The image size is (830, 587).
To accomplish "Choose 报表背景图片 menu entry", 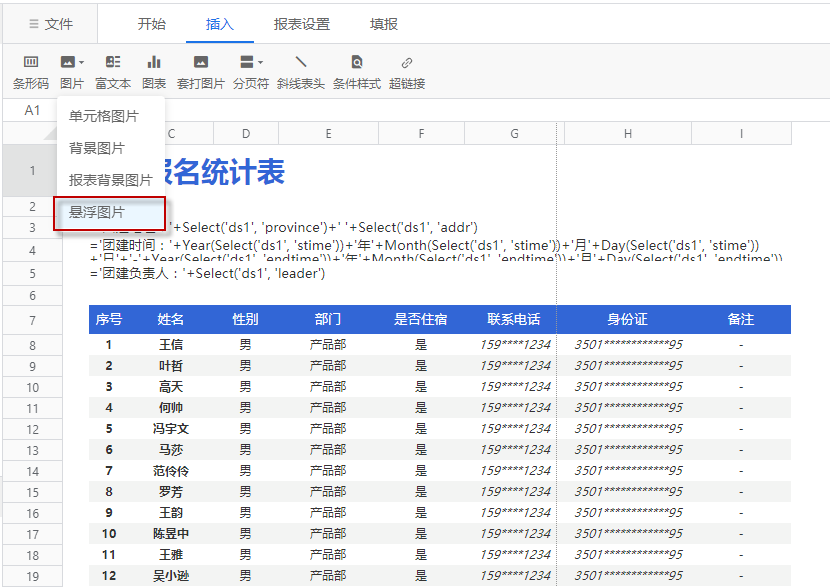I will (x=111, y=180).
